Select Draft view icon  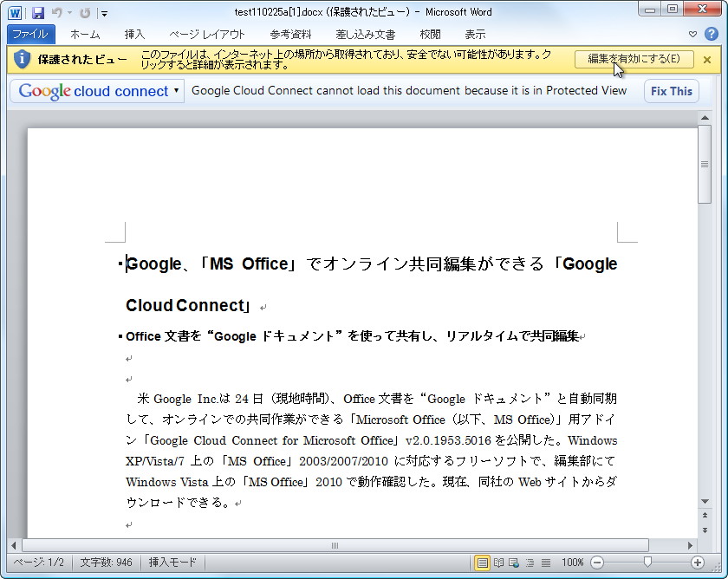pyautogui.click(x=545, y=563)
